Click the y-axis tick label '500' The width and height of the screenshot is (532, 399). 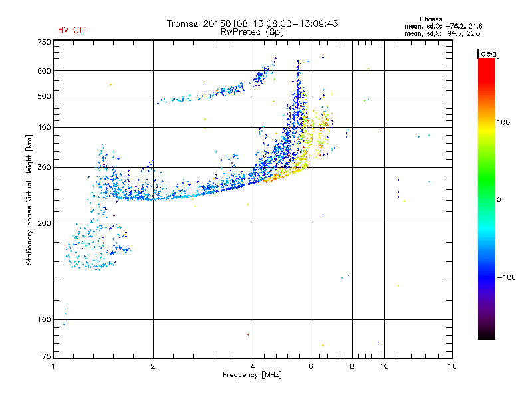44,96
